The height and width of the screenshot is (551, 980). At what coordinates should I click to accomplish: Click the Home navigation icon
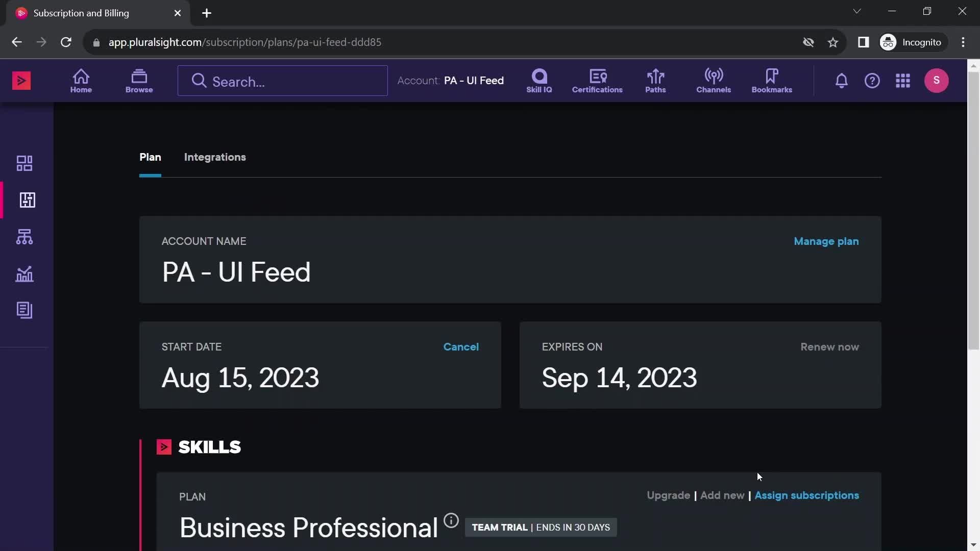coord(81,80)
